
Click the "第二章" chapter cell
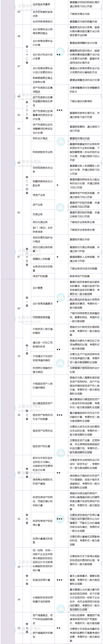pyautogui.click(x=27, y=349)
